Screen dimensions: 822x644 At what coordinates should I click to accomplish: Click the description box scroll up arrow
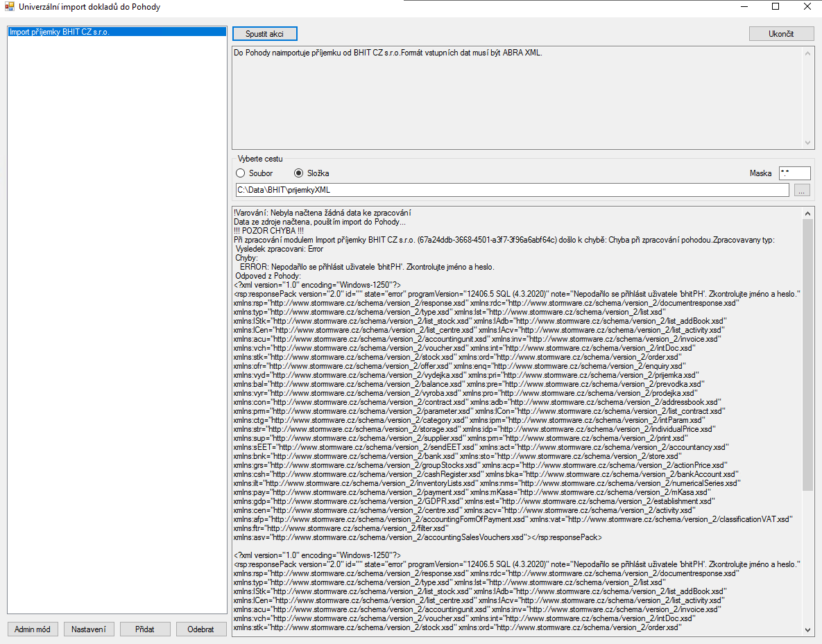tap(807, 53)
